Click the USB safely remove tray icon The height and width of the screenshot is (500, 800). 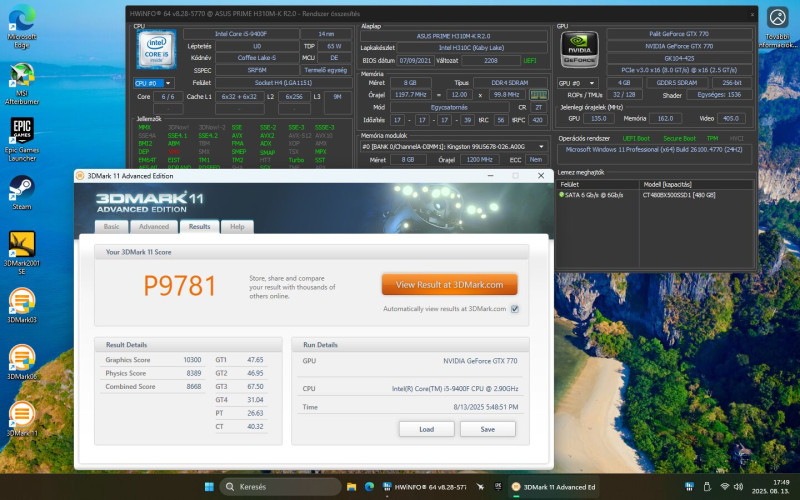point(707,486)
